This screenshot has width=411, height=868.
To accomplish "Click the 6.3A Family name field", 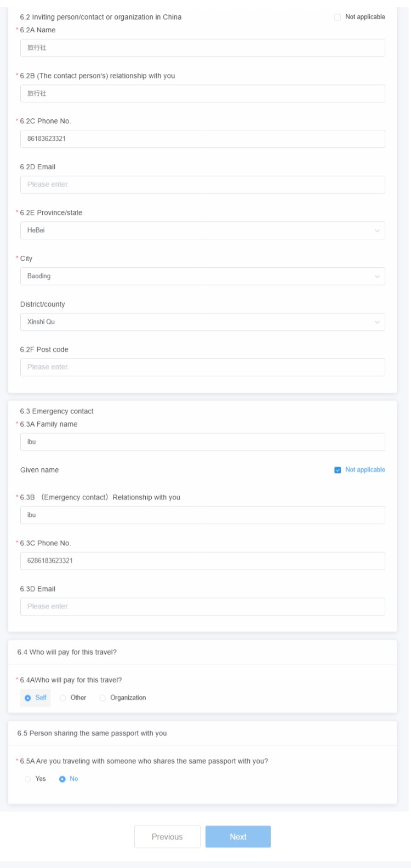I will pos(202,442).
